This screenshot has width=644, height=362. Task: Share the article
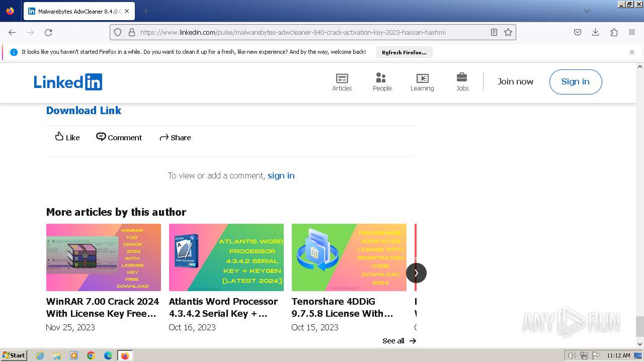pos(175,137)
